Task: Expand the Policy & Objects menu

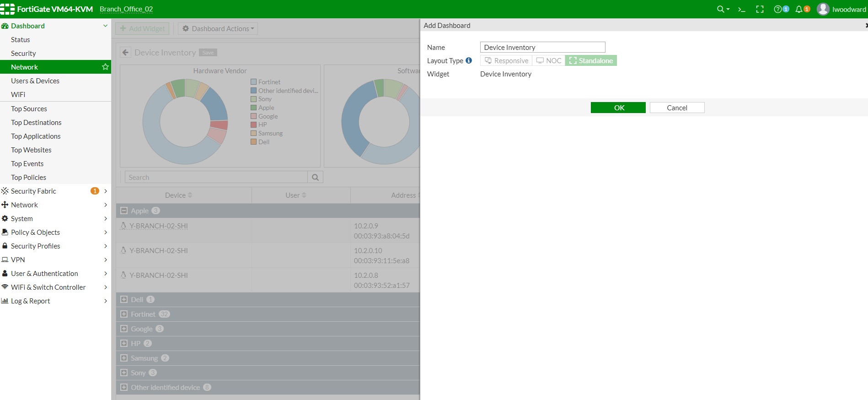Action: 106,232
